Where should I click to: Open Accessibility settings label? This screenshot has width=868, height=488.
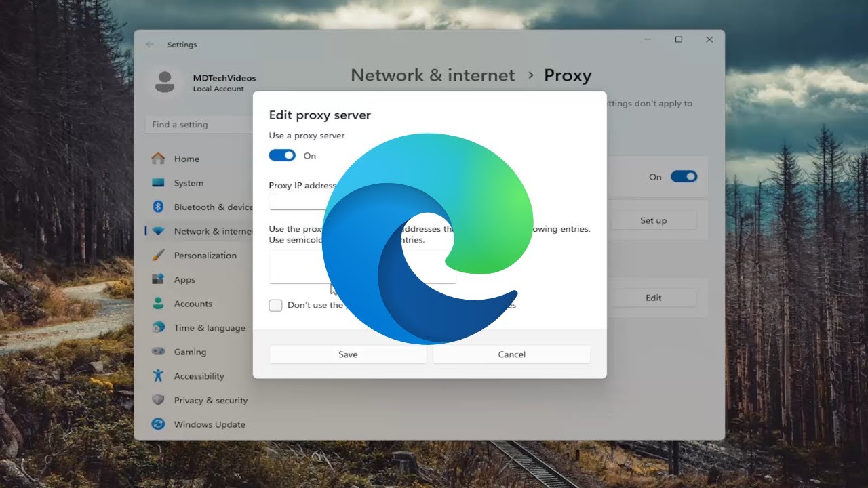(199, 376)
